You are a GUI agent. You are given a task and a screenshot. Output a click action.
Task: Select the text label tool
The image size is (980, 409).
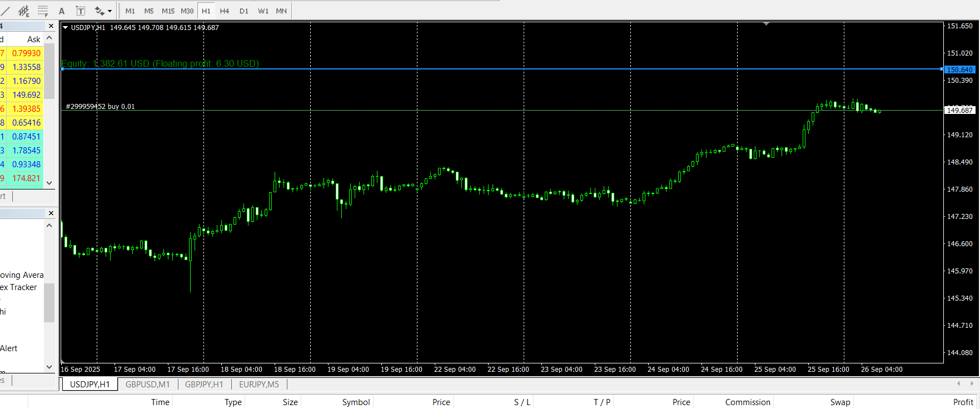[x=80, y=11]
